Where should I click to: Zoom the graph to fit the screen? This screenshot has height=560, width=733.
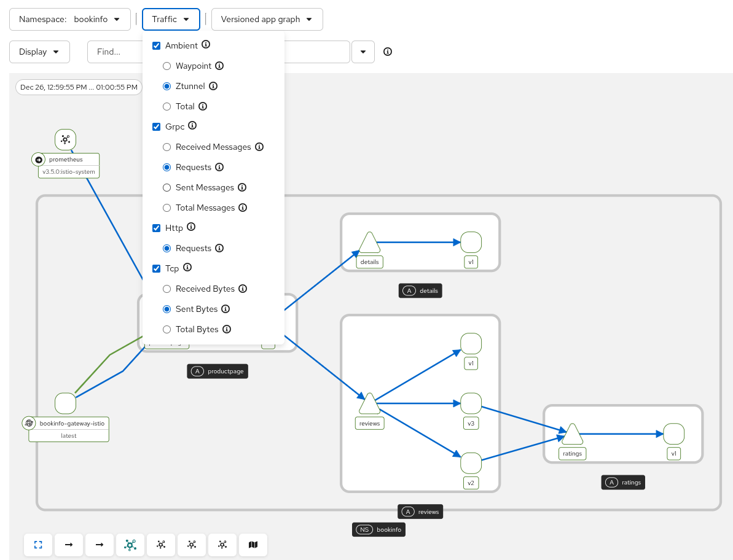[38, 545]
